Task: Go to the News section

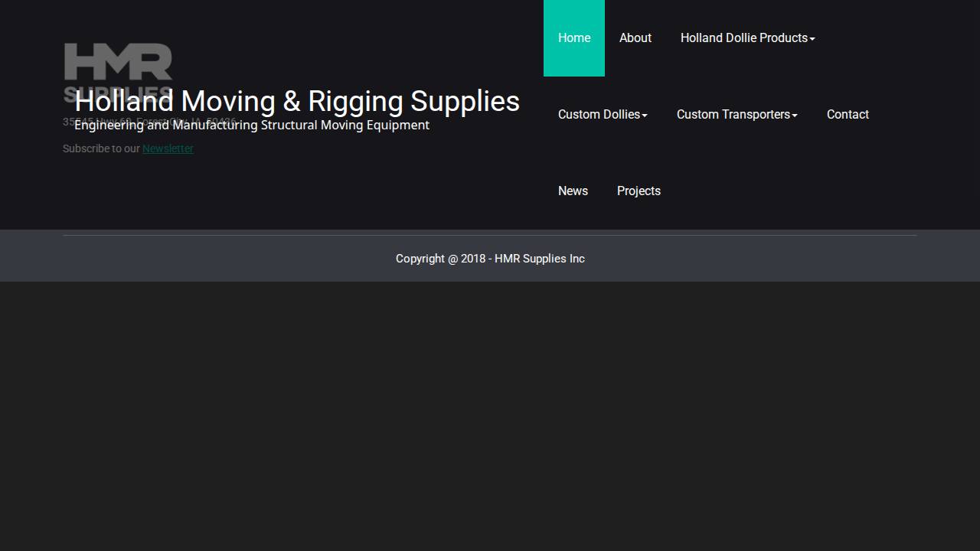Action: point(573,191)
